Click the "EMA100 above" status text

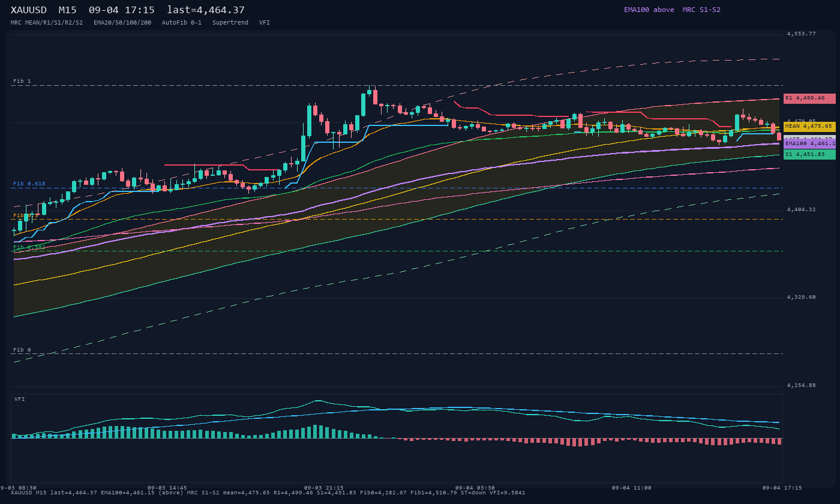coord(649,10)
